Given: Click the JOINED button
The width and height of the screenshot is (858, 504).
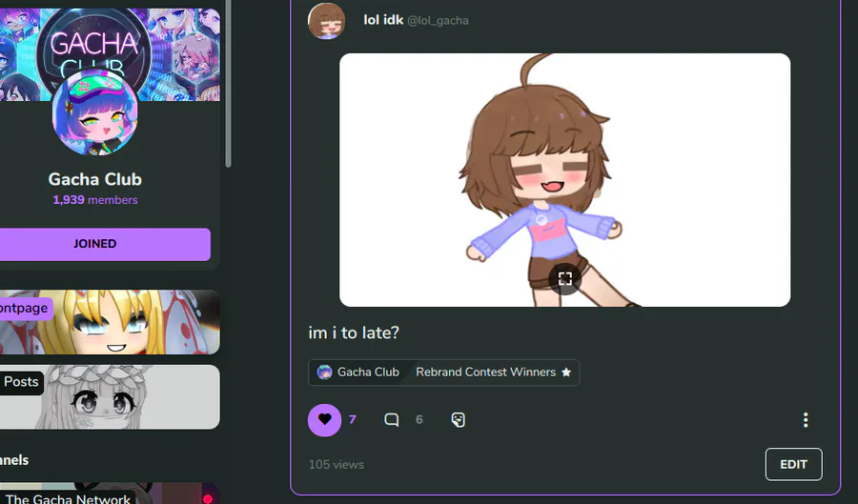Looking at the screenshot, I should (x=105, y=244).
